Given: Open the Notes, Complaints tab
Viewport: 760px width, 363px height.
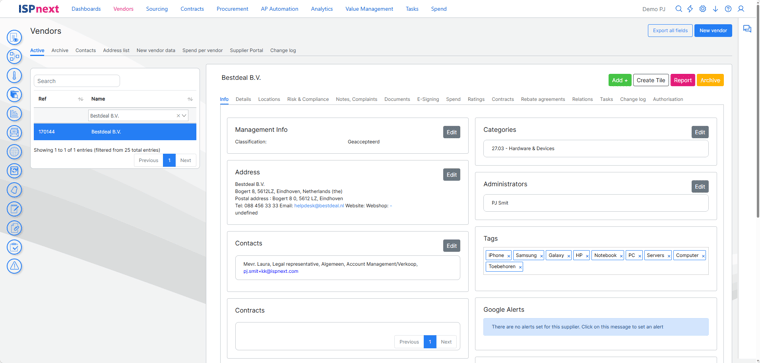Looking at the screenshot, I should click(356, 99).
